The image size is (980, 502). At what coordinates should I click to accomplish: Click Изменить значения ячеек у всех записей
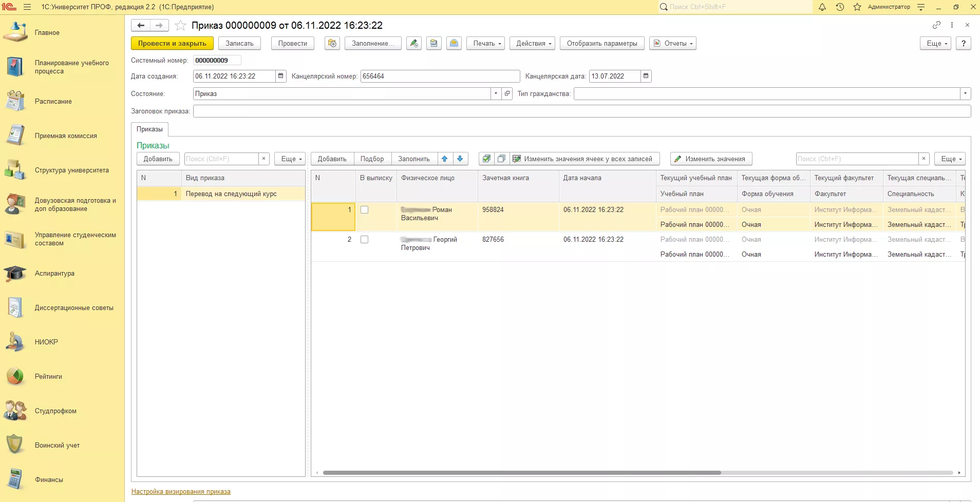click(585, 159)
